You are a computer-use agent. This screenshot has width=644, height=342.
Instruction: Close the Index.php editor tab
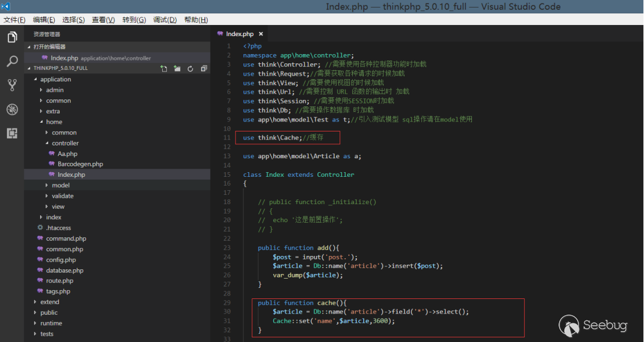261,34
